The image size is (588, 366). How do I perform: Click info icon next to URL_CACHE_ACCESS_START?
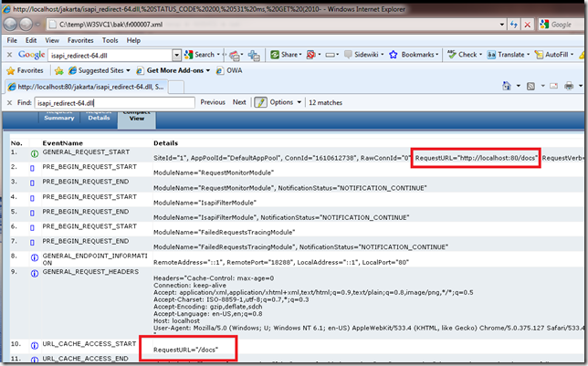(34, 343)
